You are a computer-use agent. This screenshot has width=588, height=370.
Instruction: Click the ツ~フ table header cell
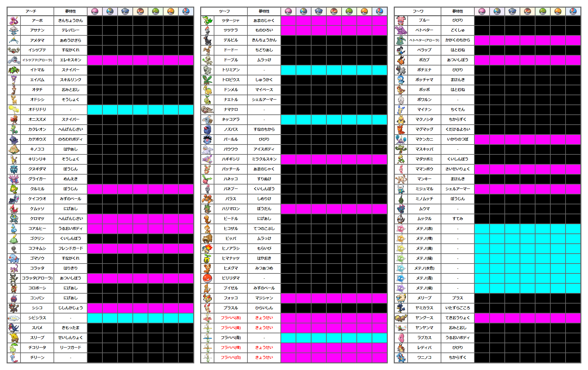tap(224, 11)
